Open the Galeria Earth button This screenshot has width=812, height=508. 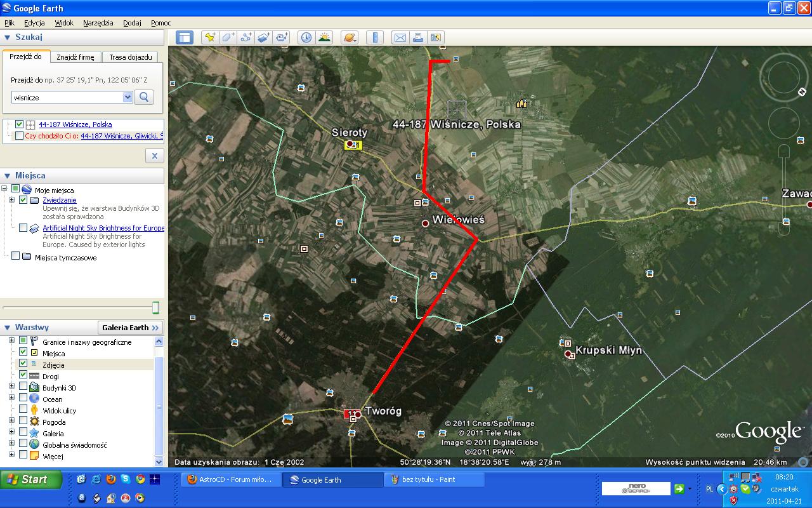[131, 328]
